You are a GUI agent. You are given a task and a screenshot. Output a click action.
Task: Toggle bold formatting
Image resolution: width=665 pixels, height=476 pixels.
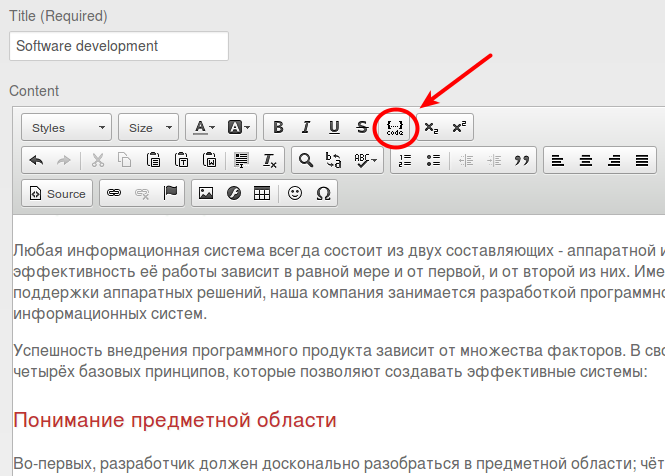click(278, 127)
